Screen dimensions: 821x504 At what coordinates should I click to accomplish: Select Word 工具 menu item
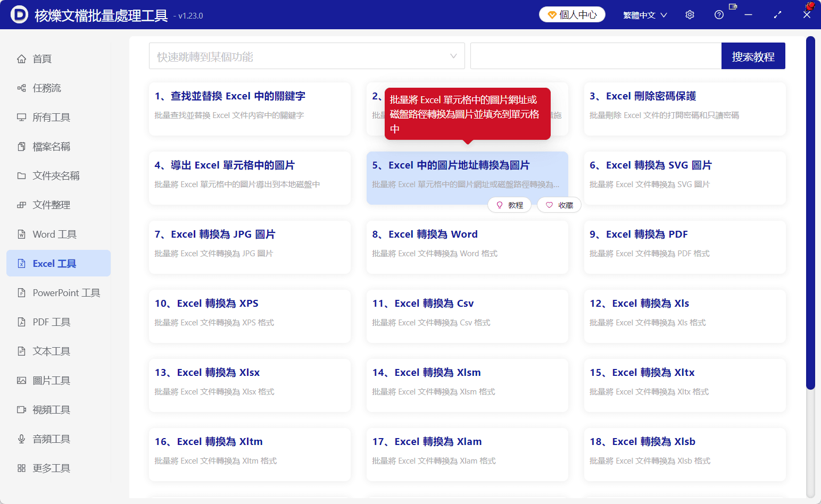pyautogui.click(x=59, y=234)
